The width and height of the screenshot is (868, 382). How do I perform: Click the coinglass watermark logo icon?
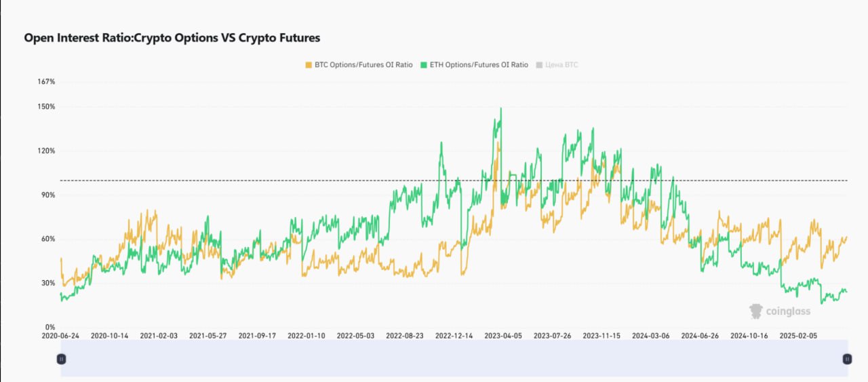pos(756,311)
